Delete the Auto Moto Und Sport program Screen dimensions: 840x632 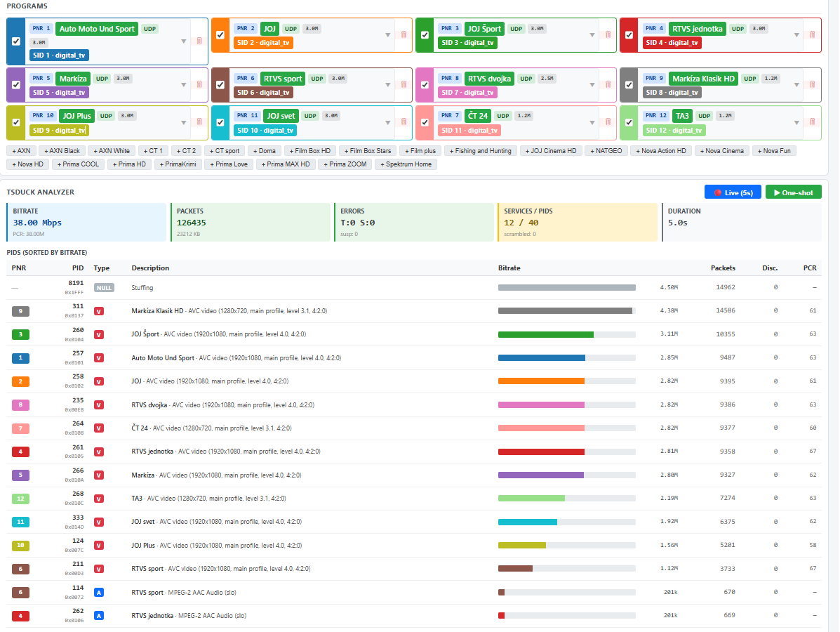199,41
